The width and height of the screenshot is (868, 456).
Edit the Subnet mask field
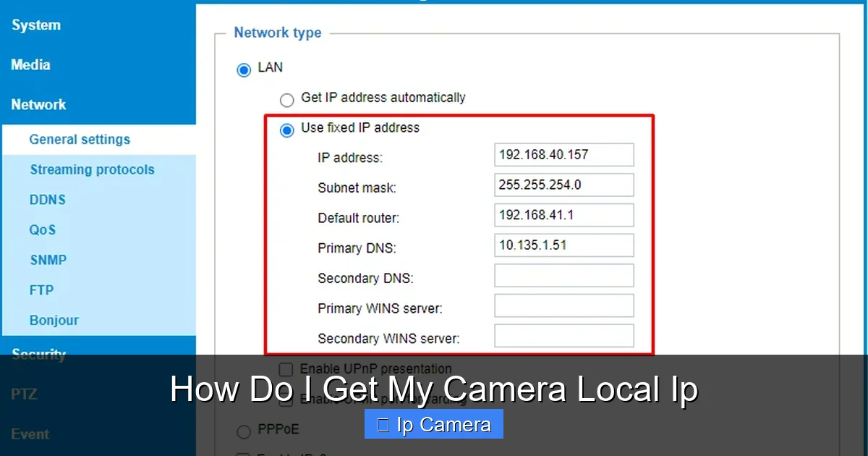tap(564, 185)
